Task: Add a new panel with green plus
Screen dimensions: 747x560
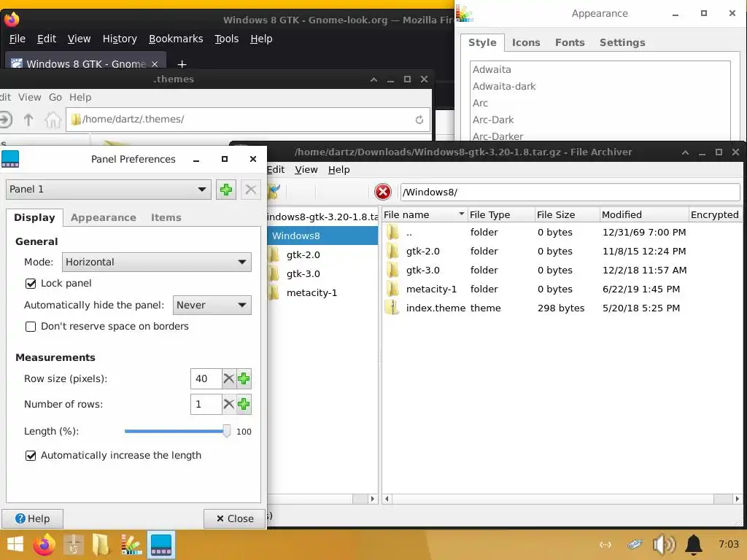Action: 226,190
